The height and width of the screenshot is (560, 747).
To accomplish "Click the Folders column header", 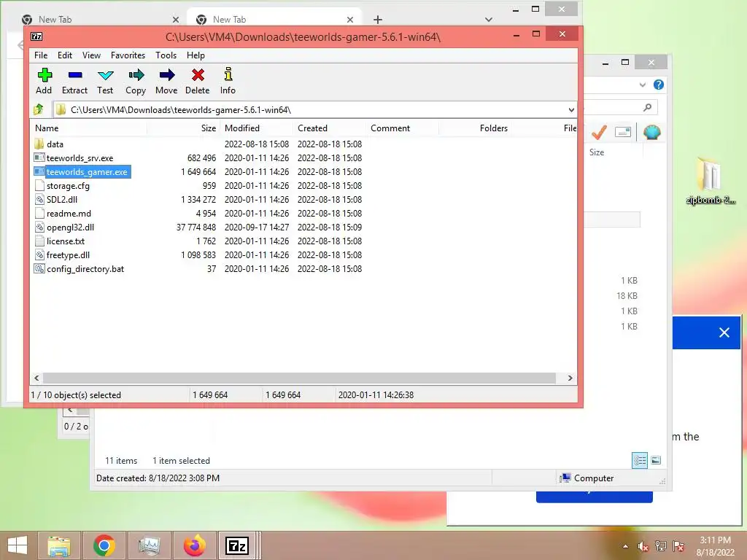I will pyautogui.click(x=475, y=128).
